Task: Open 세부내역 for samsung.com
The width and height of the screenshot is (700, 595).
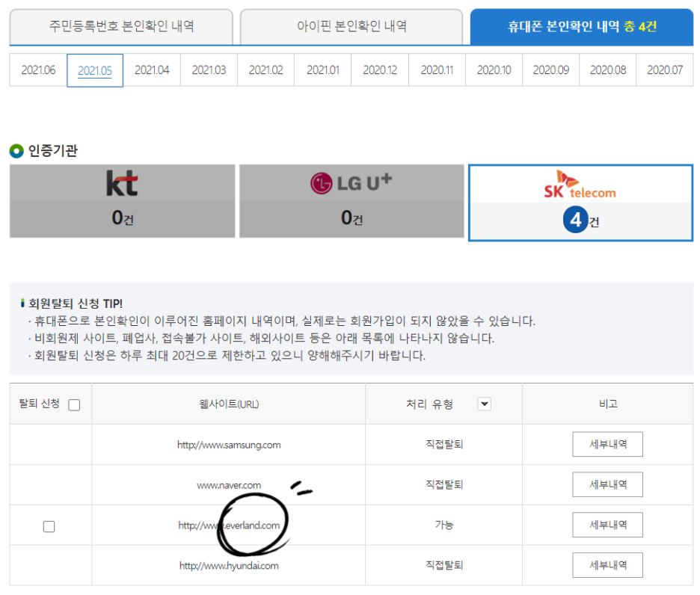Action: point(607,444)
